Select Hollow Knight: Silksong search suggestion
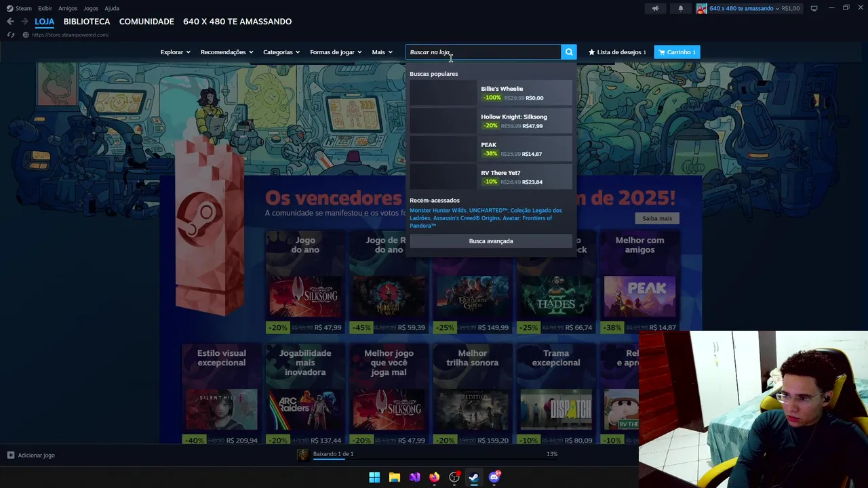The image size is (868, 488). coord(491,121)
